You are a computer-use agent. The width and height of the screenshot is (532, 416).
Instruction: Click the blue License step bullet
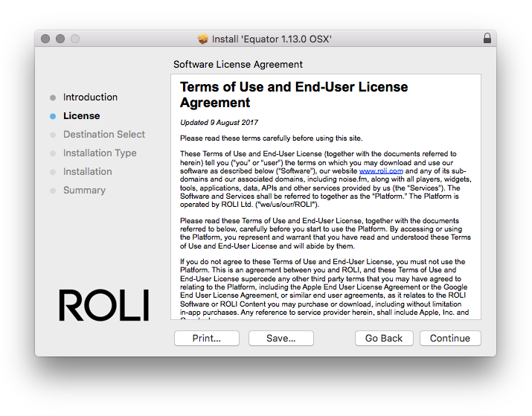(53, 116)
